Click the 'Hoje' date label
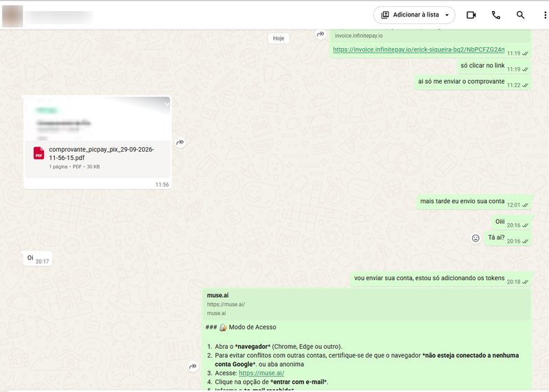Screen dimensions: 549x392 [279, 38]
